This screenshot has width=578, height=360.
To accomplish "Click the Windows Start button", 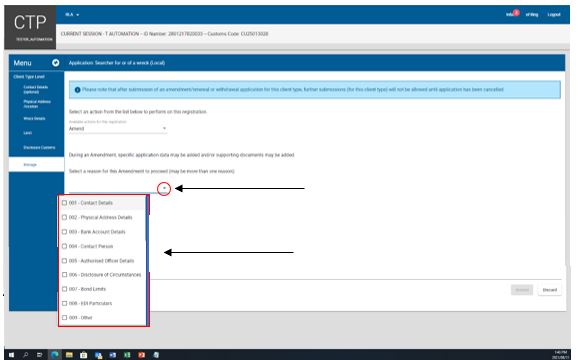I will pyautogui.click(x=11, y=355).
